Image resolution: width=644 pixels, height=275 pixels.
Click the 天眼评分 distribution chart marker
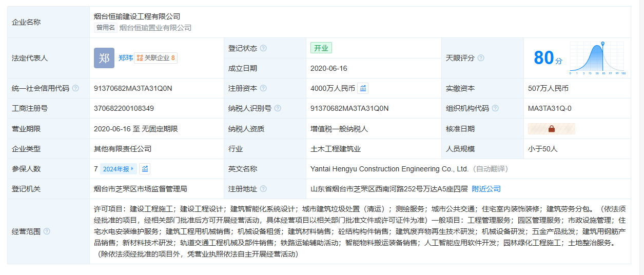602,44
